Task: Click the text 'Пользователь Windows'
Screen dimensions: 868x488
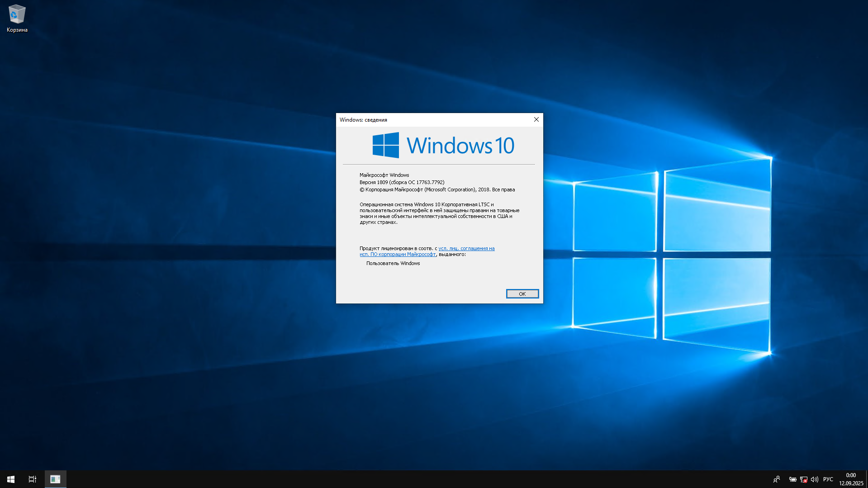Action: pos(393,263)
